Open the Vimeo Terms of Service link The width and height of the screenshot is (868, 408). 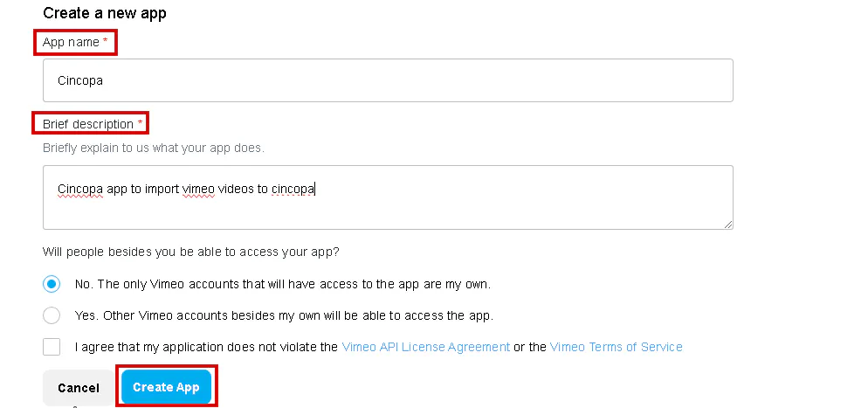pyautogui.click(x=616, y=347)
